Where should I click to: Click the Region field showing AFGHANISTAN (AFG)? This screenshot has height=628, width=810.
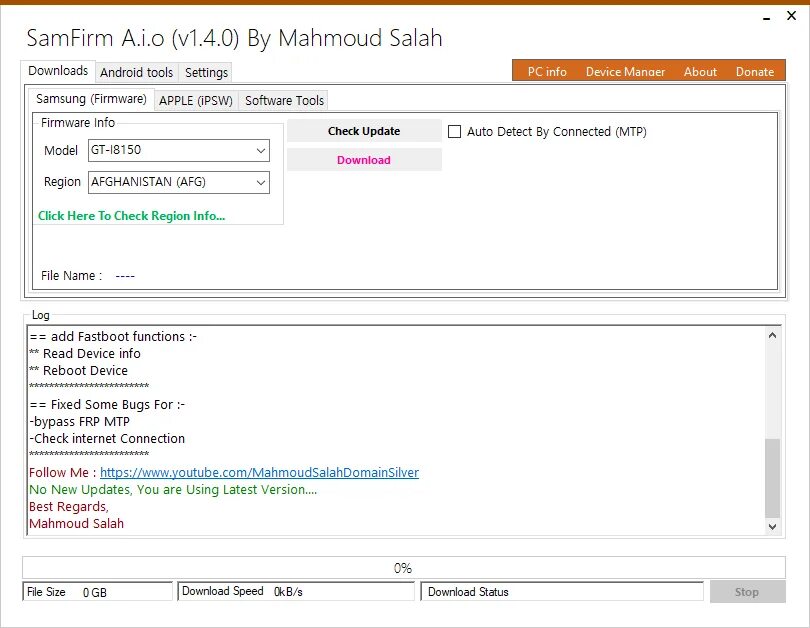point(179,182)
